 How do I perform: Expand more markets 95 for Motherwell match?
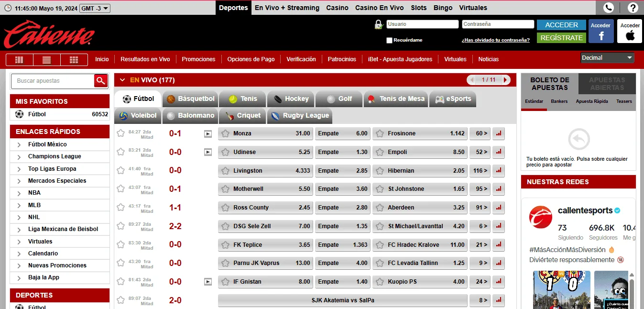tap(480, 189)
